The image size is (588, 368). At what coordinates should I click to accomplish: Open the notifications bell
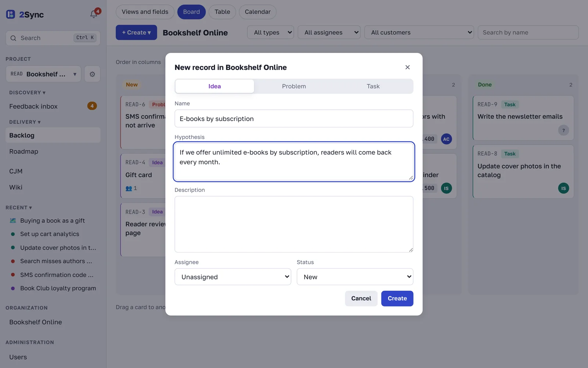94,14
